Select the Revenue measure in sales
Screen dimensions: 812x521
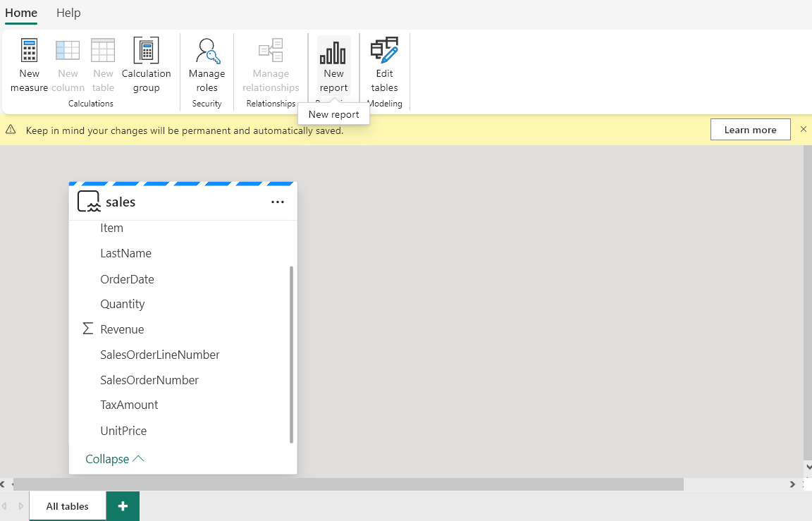[x=122, y=329]
